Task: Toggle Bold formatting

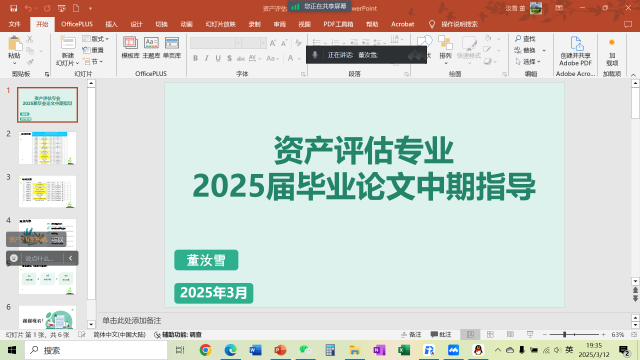Action: coord(196,58)
